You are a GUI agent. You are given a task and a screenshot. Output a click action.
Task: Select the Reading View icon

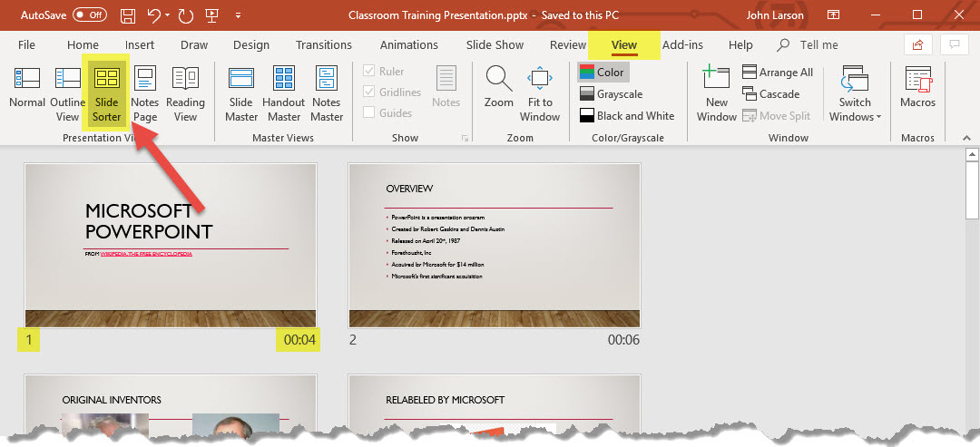pos(185,93)
